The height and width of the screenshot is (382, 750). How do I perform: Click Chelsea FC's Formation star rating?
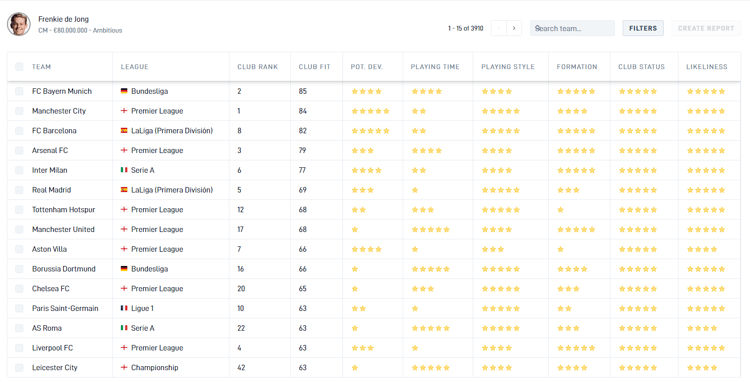click(x=568, y=289)
